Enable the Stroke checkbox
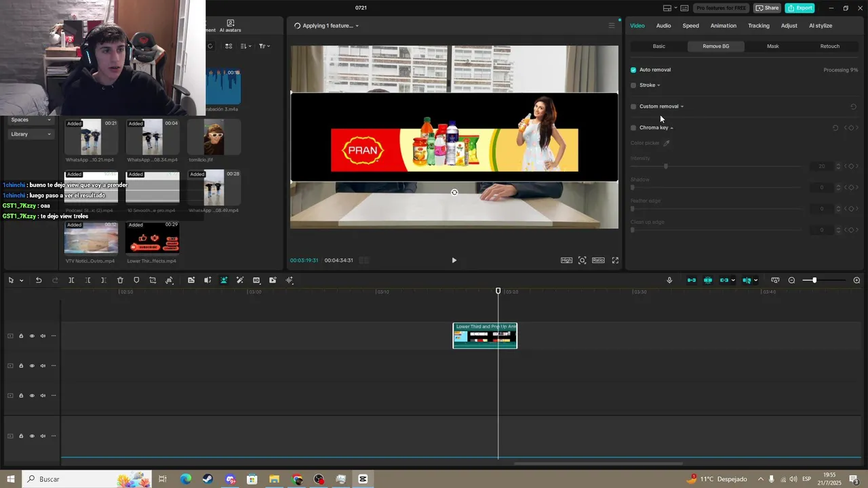The image size is (868, 488). [x=633, y=85]
